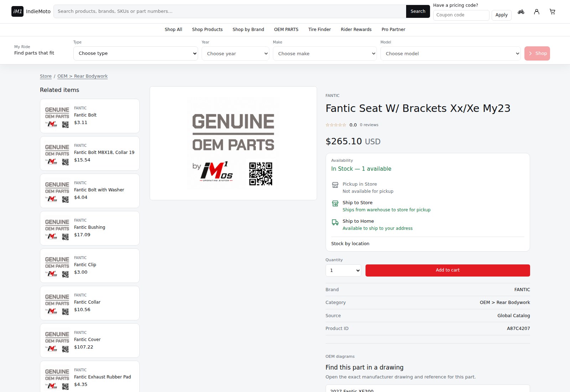Click the Product ID value A87C4207
The height and width of the screenshot is (392, 570).
[518, 329]
